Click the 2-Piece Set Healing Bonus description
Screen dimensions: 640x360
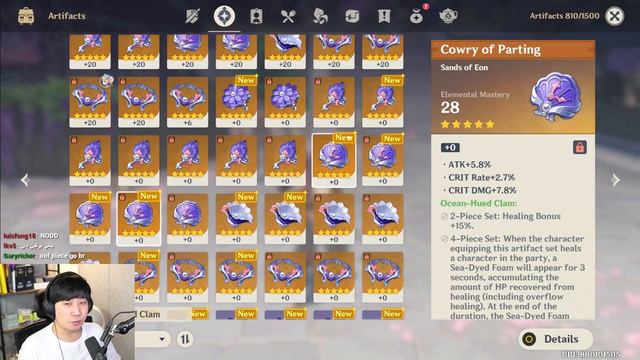click(x=505, y=221)
